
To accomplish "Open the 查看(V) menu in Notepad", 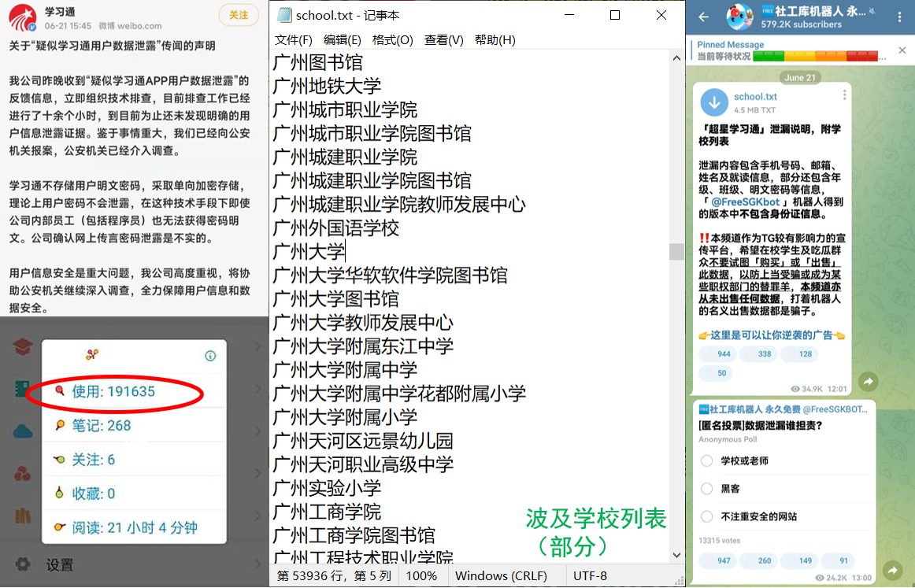I will (x=443, y=39).
